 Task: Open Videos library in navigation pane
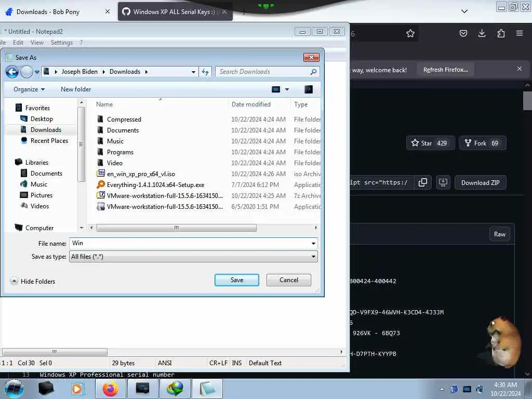coord(39,206)
